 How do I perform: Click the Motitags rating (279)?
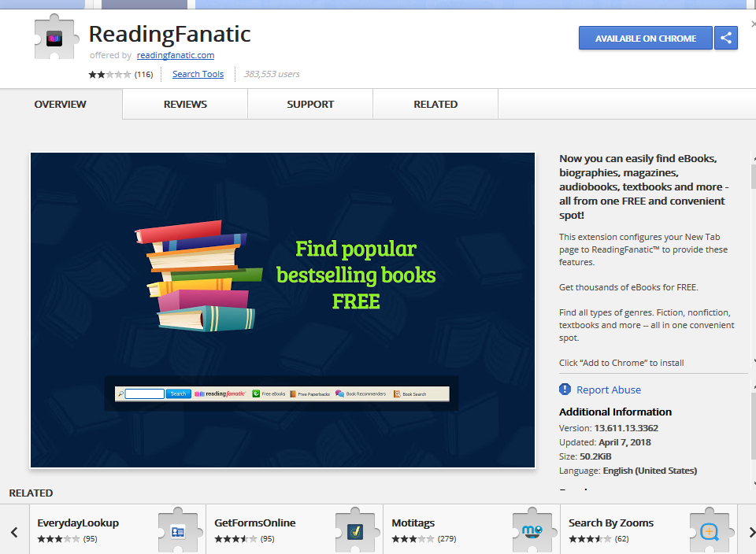[424, 538]
